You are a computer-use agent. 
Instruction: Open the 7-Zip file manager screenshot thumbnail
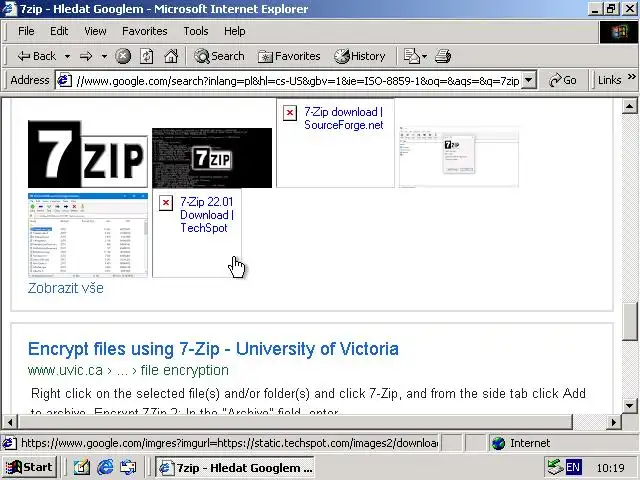coord(88,235)
